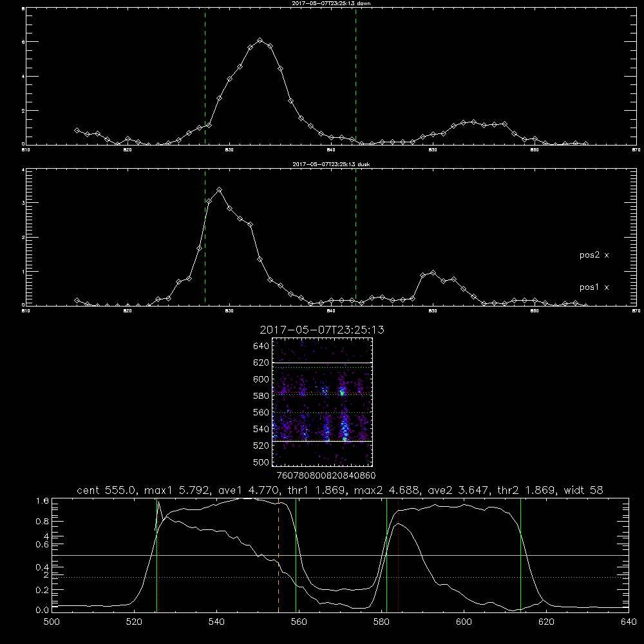Click the bottom plot x-axis label '600'
Screen dimensions: 644x644
click(x=464, y=622)
